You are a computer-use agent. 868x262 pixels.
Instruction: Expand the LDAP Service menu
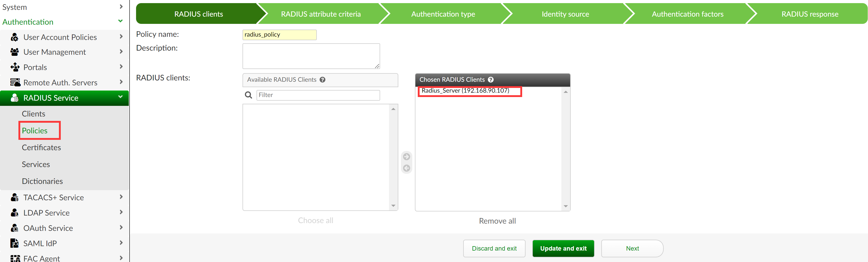[x=121, y=212]
